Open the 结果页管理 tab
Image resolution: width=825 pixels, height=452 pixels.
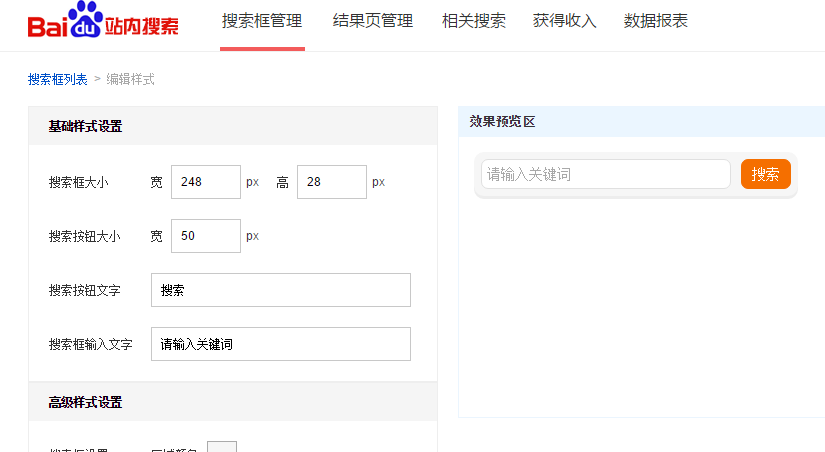(x=372, y=21)
